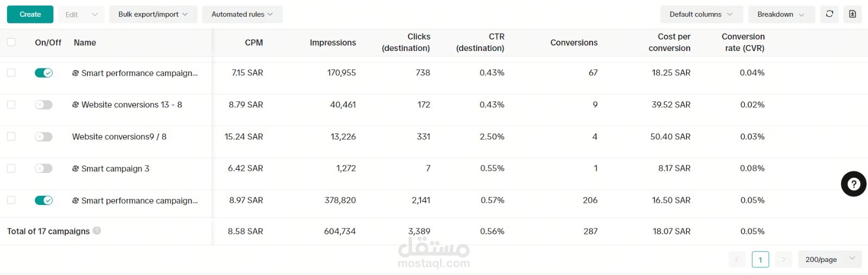868x275 pixels.
Task: Check the box for Smart campaign 3 row
Action: (11, 168)
